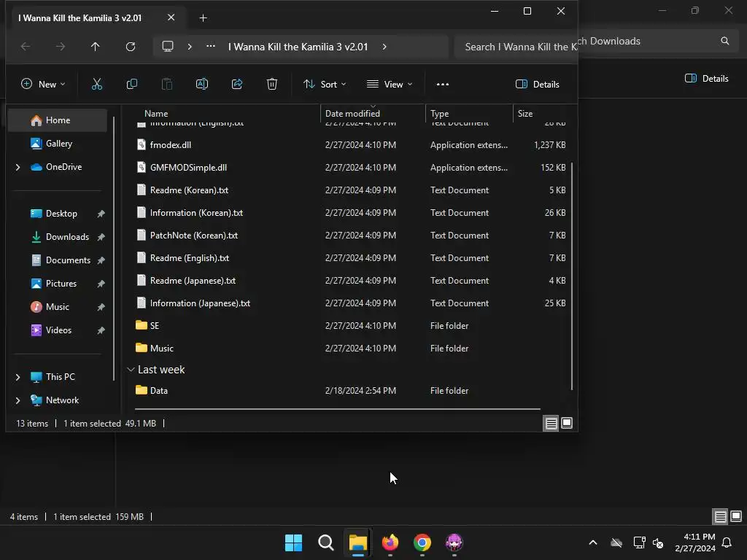Select fmodex.dll file
Viewport: 747px width, 560px height.
point(350,145)
